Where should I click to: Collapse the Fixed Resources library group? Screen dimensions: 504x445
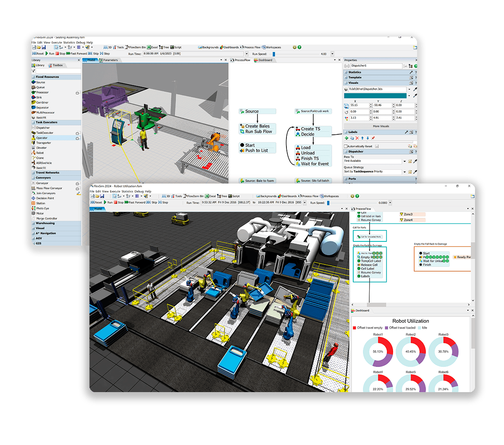[33, 77]
